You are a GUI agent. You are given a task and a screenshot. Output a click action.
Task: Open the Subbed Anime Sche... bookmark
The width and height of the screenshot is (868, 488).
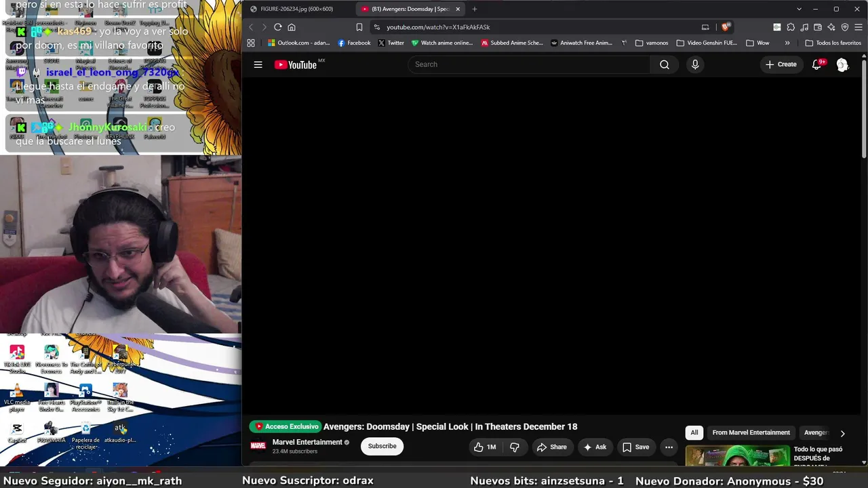point(512,43)
